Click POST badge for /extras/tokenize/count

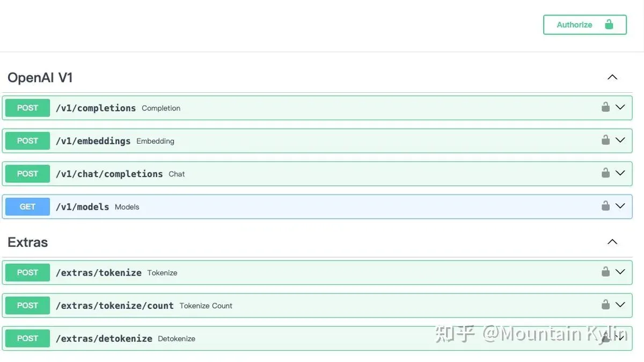click(x=27, y=306)
